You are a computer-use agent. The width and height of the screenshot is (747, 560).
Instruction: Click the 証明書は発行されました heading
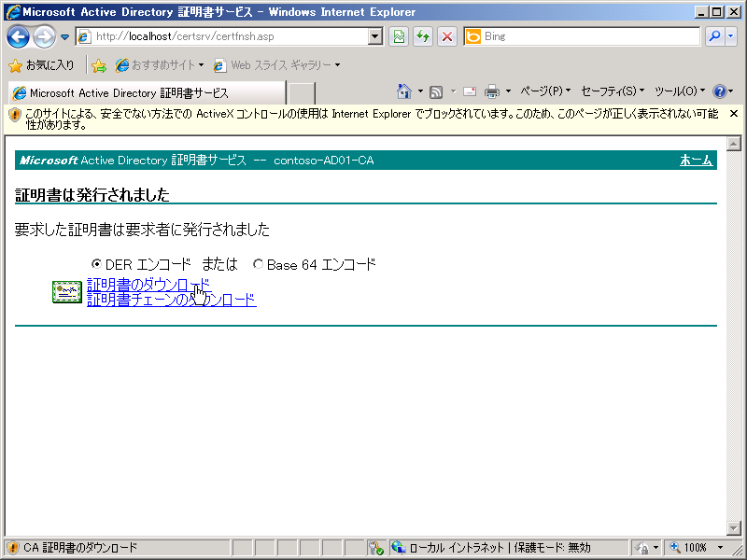coord(92,195)
